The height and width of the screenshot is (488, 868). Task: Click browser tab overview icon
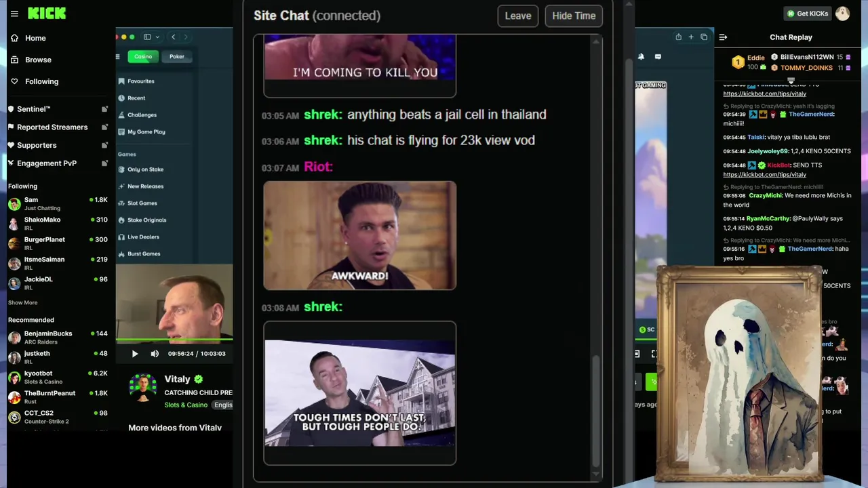point(704,37)
